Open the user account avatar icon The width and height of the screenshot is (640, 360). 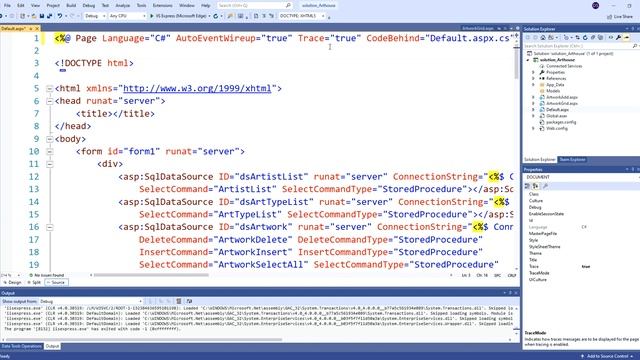coord(596,5)
